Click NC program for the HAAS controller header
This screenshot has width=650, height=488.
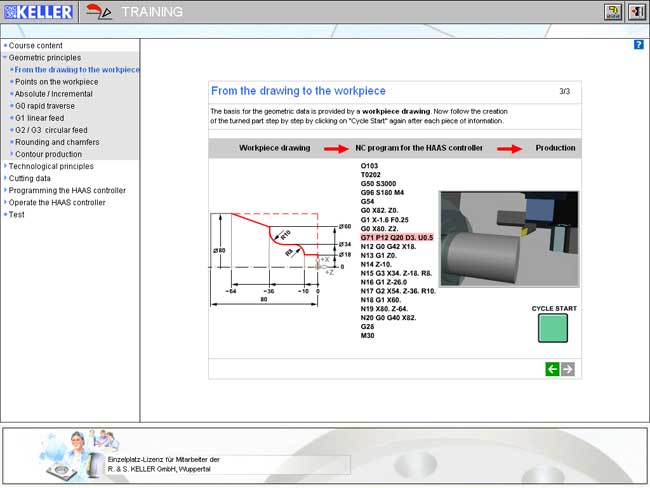coord(419,148)
